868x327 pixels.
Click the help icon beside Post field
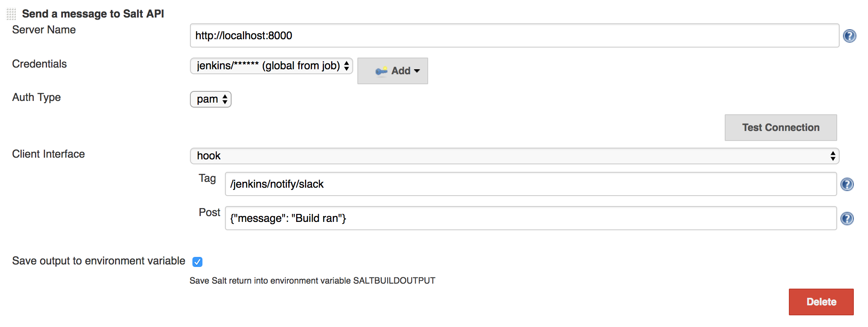click(x=848, y=218)
